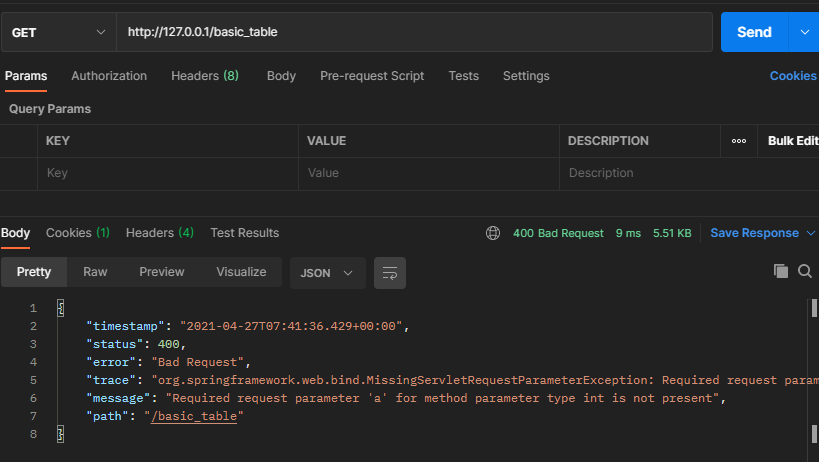Image resolution: width=819 pixels, height=462 pixels.
Task: Click the "timestamp" key in response
Action: tap(125, 326)
